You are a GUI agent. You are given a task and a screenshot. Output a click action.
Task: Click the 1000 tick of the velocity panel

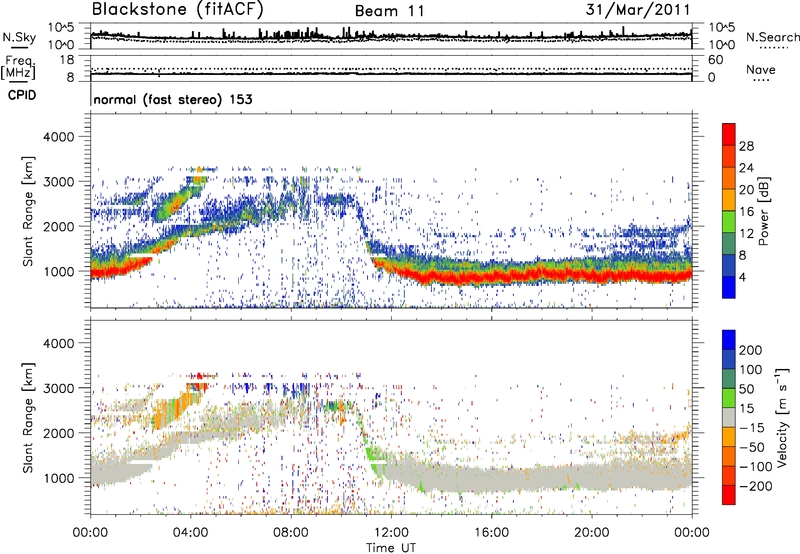pyautogui.click(x=58, y=478)
